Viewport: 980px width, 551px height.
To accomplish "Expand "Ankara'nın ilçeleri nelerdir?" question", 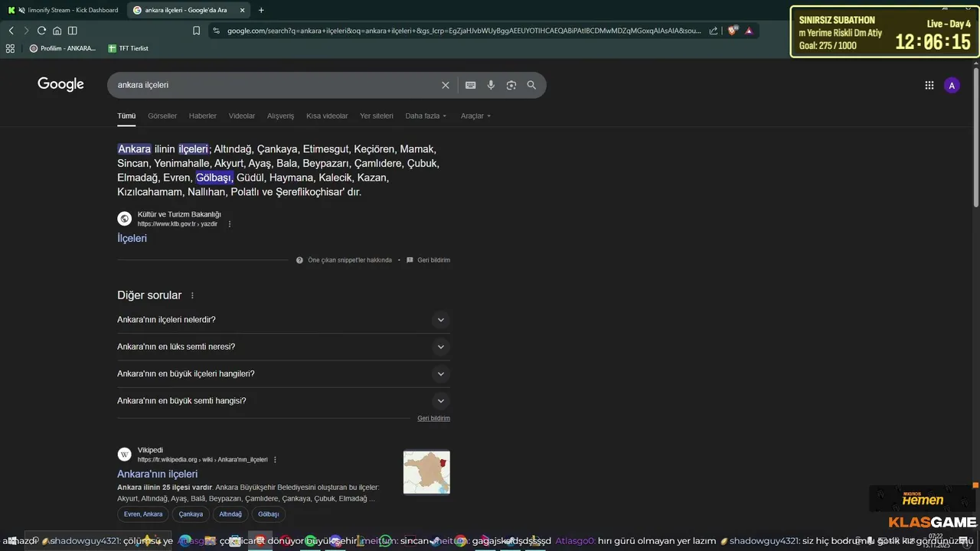I will point(283,320).
